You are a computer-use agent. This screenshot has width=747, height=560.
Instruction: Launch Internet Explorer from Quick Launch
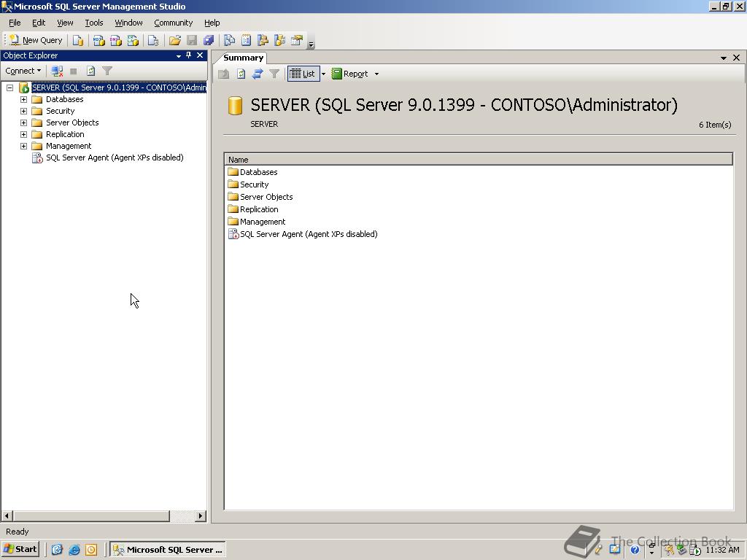(74, 550)
